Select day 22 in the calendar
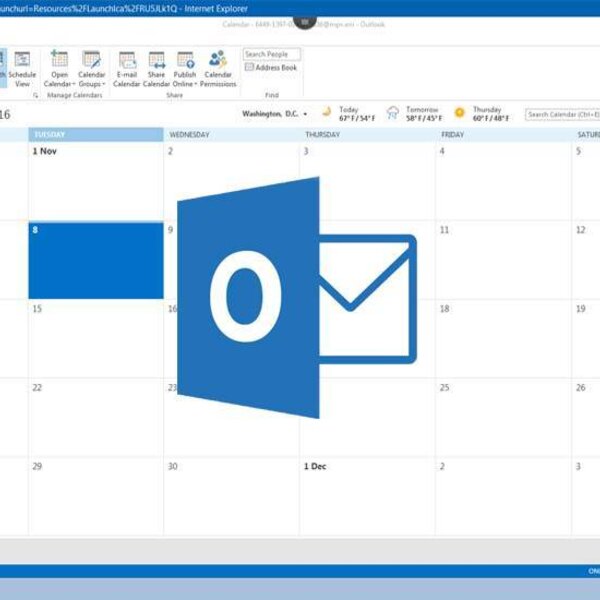 [96, 418]
